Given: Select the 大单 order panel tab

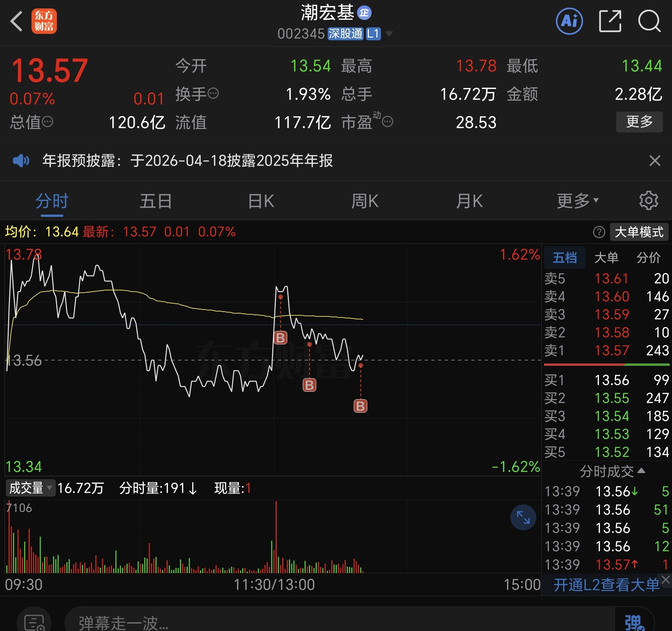Looking at the screenshot, I should (606, 258).
